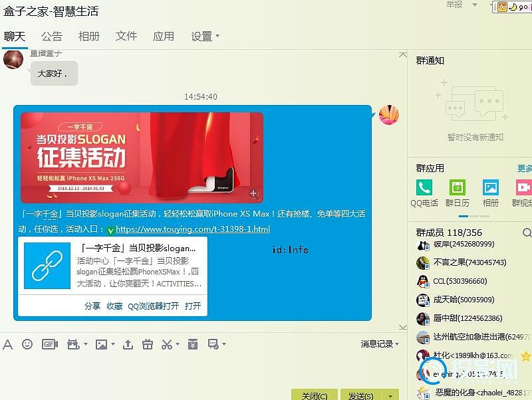Click the group message assistant icon
Viewport: 532px width, 400px height.
pos(213,344)
